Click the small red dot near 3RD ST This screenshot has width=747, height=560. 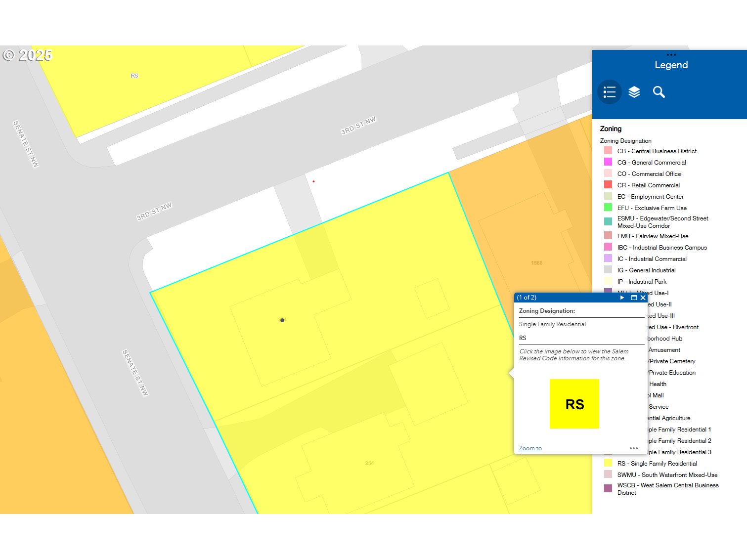313,181
